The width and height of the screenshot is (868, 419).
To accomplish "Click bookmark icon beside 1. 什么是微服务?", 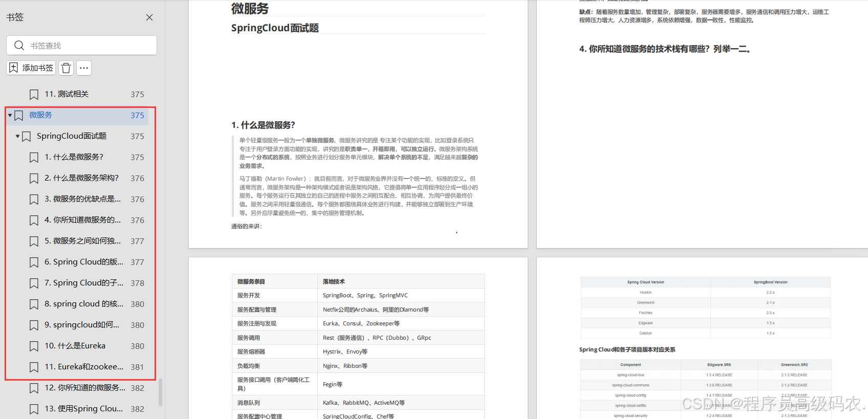I will point(34,158).
